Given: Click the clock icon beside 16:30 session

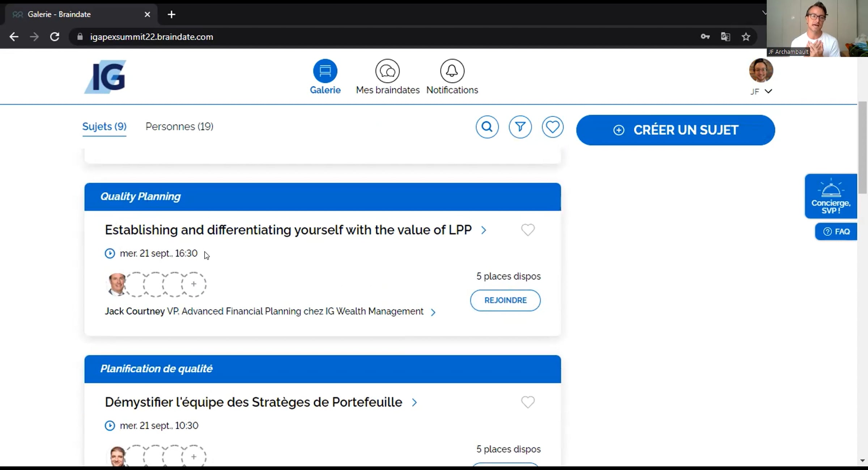Looking at the screenshot, I should [x=110, y=253].
